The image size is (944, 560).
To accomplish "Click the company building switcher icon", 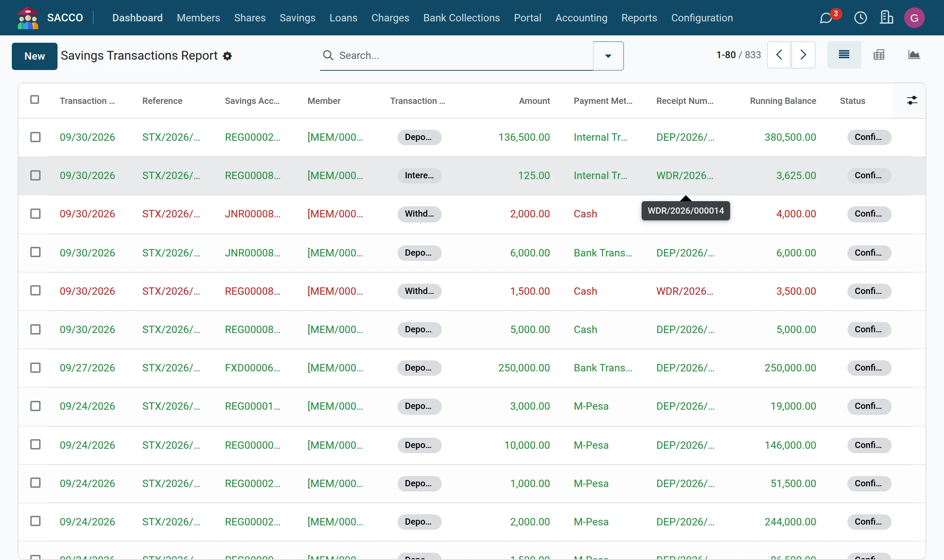I will (x=886, y=18).
